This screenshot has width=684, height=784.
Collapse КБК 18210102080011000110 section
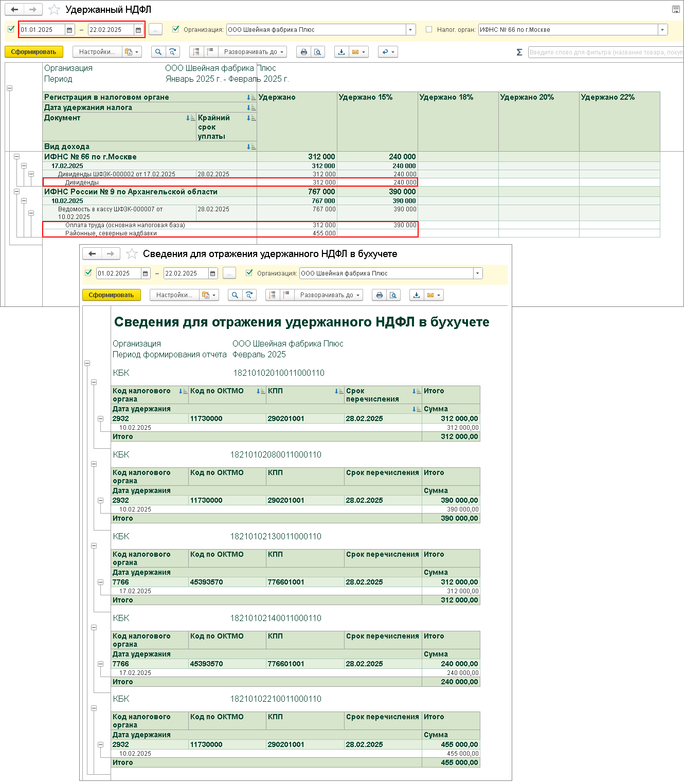point(94,464)
